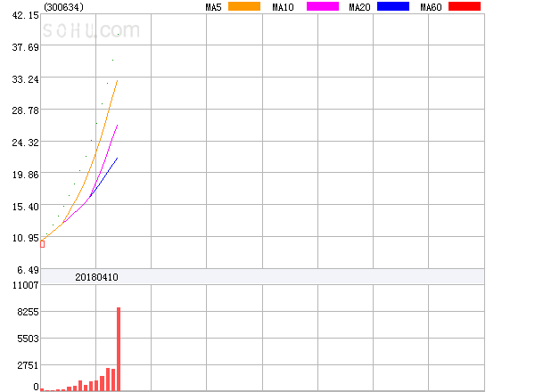Click the 28.78 price axis label
The height and width of the screenshot is (392, 535).
pos(26,110)
